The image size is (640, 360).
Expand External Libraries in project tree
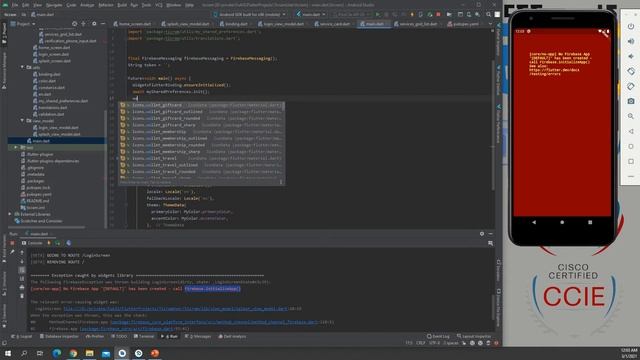click(10, 214)
